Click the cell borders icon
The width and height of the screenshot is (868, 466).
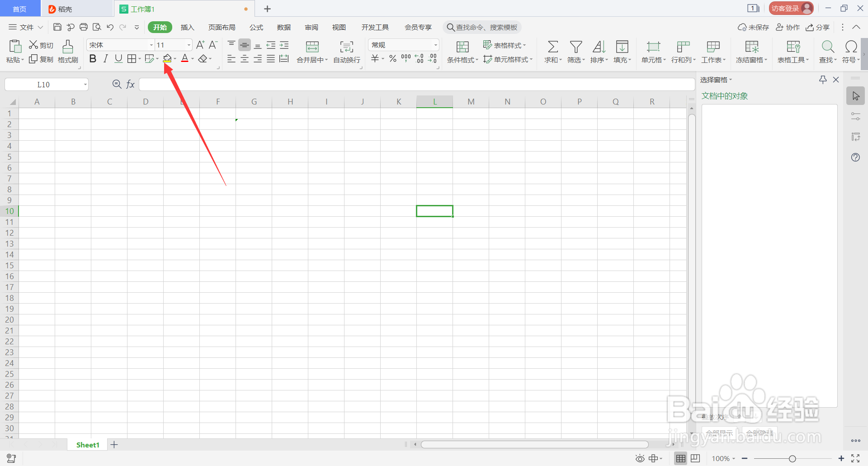tap(132, 58)
